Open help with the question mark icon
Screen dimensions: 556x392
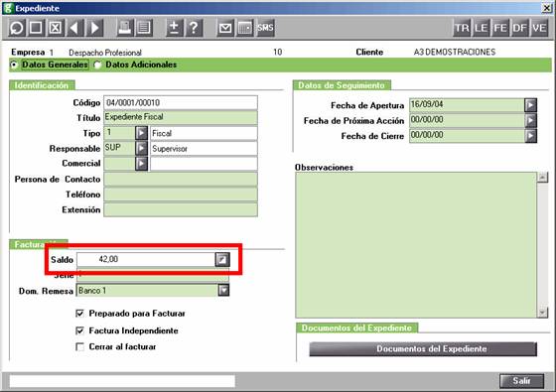(x=194, y=28)
